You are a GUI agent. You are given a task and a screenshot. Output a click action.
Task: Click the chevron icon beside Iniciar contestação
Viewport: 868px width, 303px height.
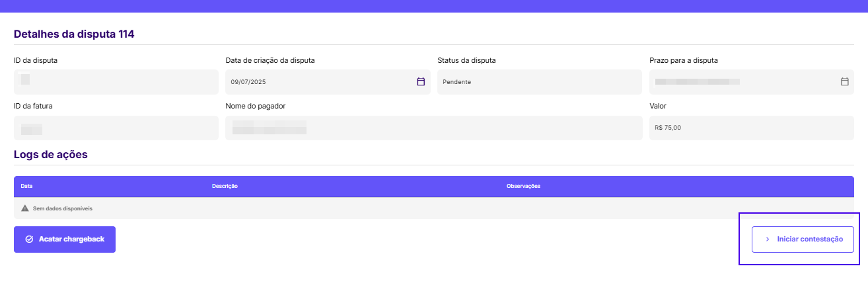[767, 239]
